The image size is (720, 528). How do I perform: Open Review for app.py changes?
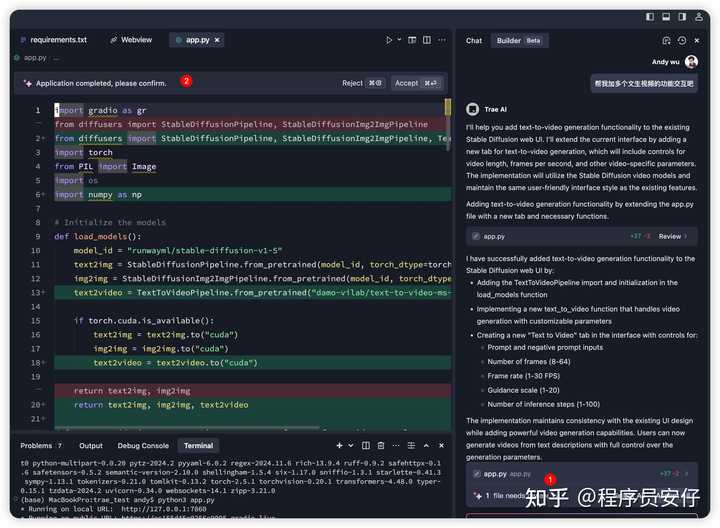click(674, 236)
